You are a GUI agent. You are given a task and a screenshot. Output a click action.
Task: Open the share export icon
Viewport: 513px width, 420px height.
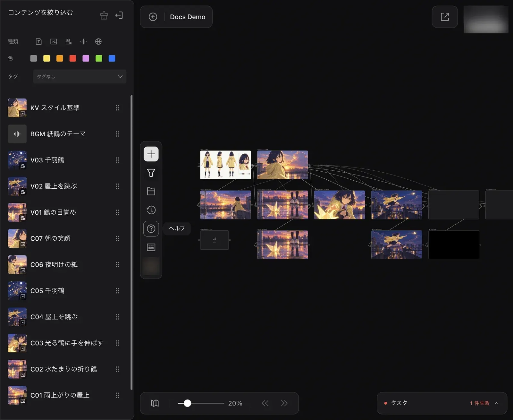coord(445,17)
